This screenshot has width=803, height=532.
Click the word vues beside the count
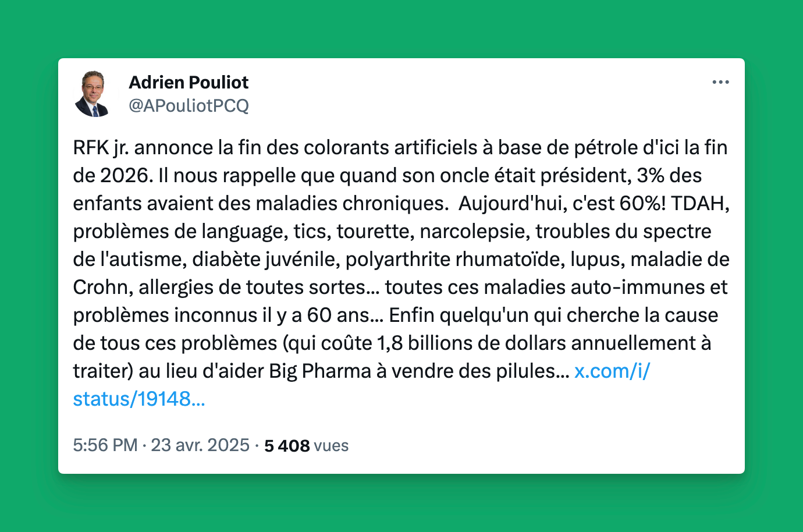point(331,446)
